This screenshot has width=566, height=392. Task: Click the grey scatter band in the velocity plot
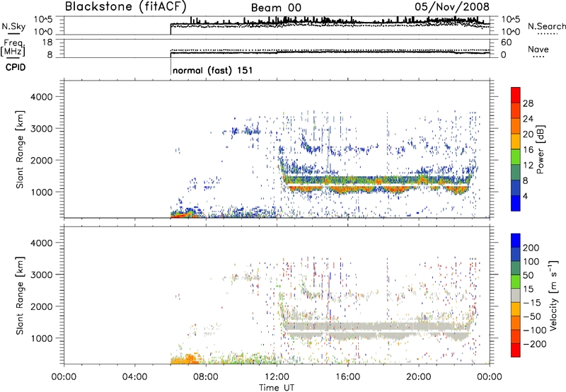[x=376, y=330]
